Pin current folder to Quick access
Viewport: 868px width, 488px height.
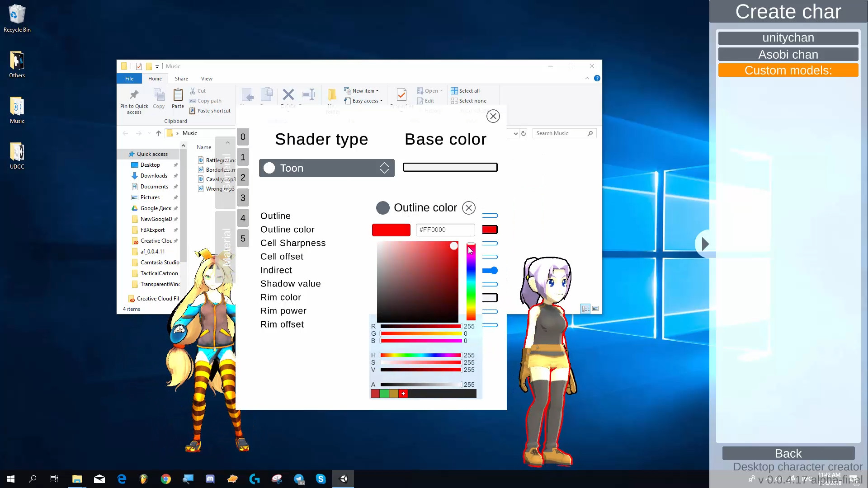[x=133, y=100]
